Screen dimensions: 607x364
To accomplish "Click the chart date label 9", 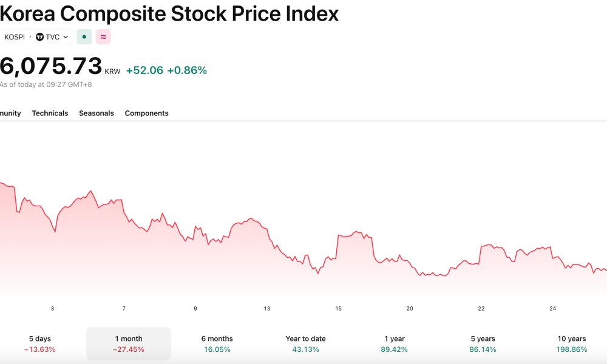I will (195, 308).
